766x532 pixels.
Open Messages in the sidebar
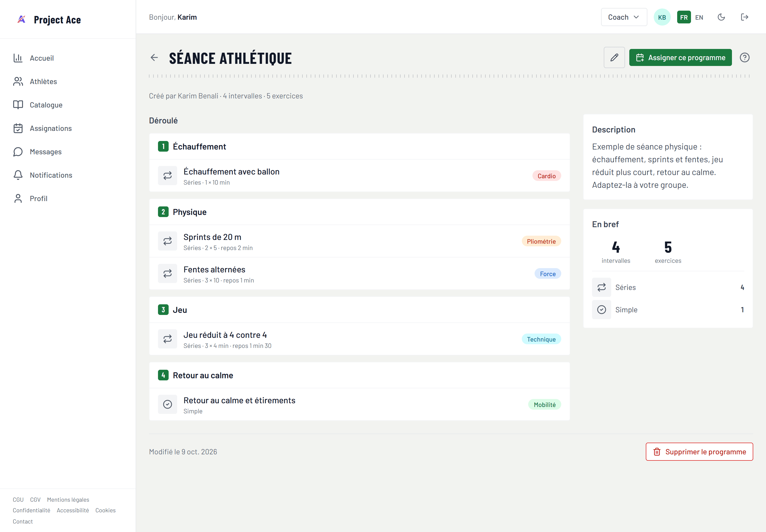68,152
